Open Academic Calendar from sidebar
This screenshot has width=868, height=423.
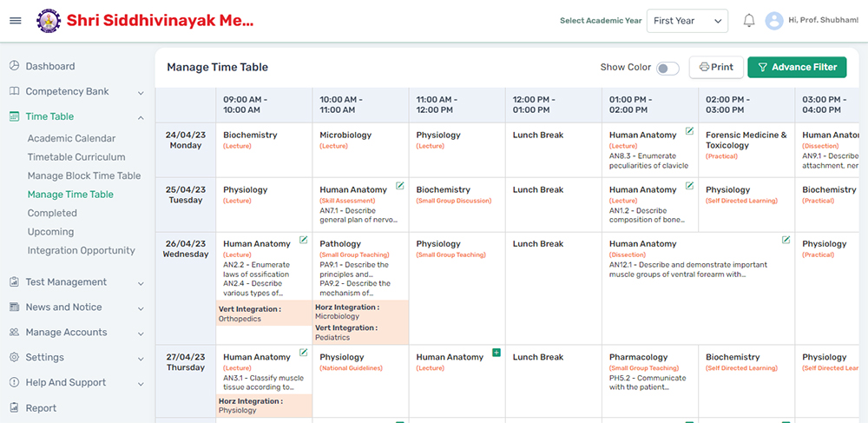pos(71,139)
